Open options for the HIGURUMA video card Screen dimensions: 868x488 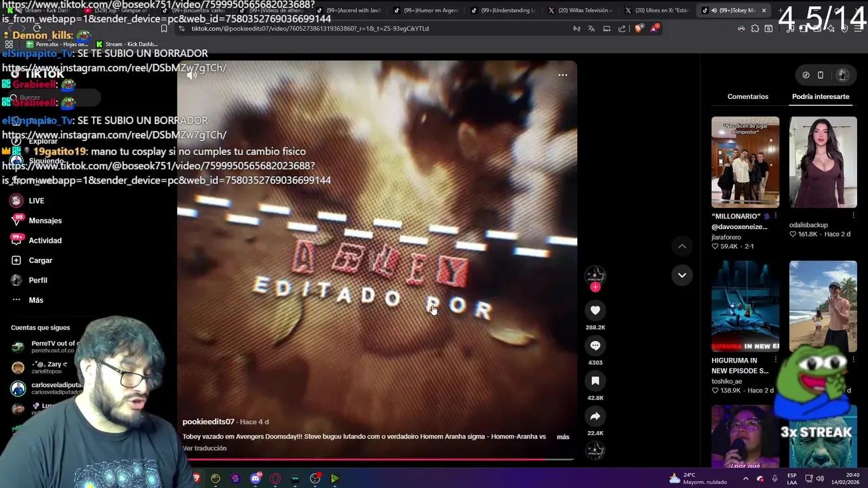click(x=776, y=361)
